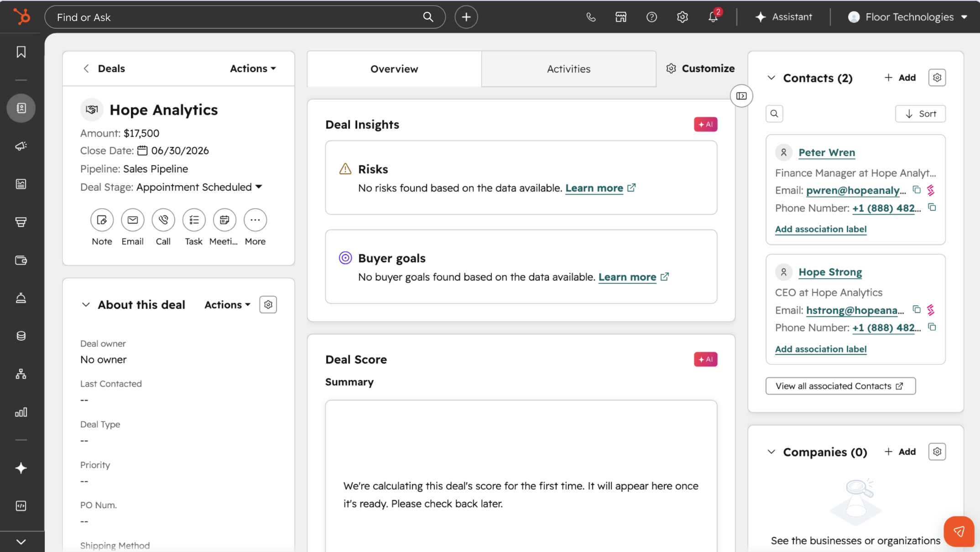
Task: Open Peter Wren contact record
Action: coord(827,152)
